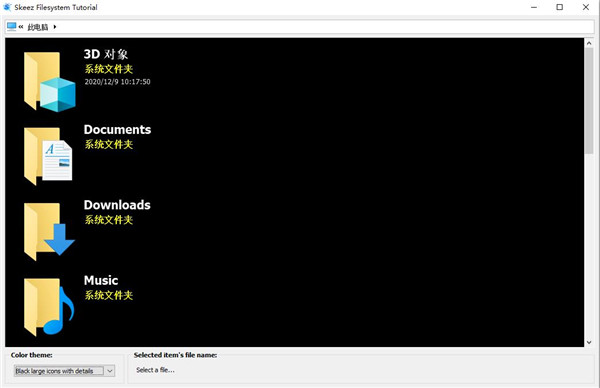Click the Music folder name label
Image resolution: width=600 pixels, height=388 pixels.
101,280
